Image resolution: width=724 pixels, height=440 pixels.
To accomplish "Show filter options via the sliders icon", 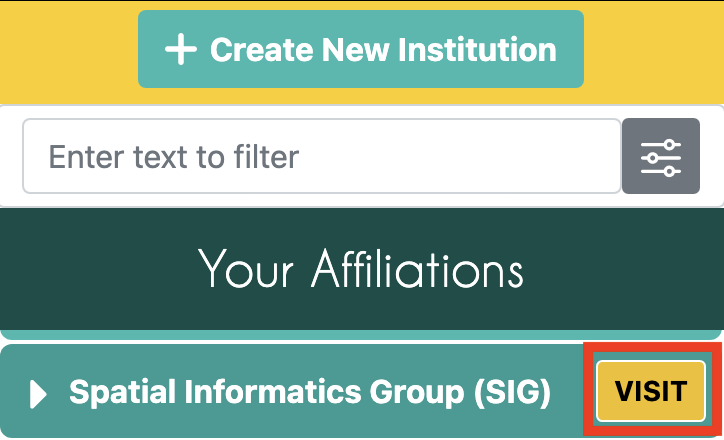I will coord(661,157).
